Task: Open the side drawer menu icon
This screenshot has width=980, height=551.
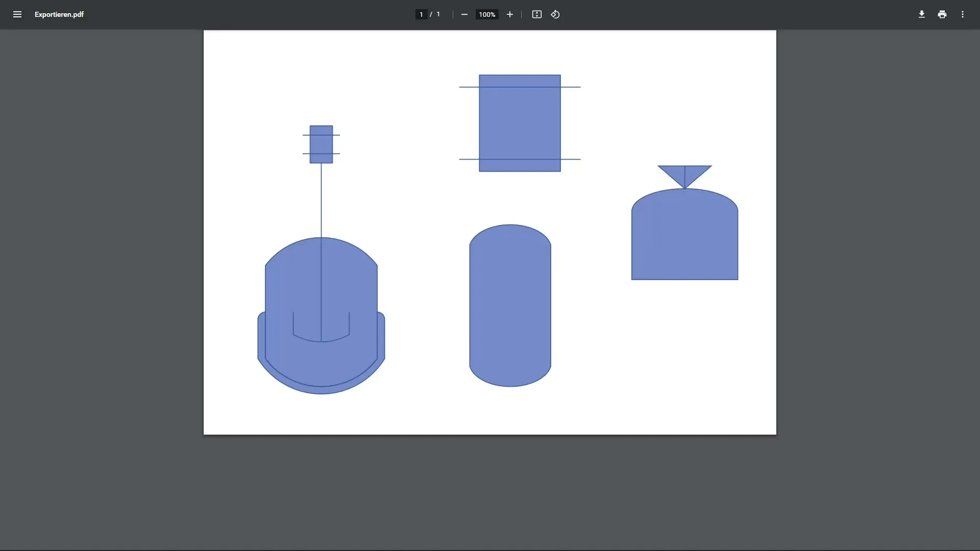Action: tap(17, 14)
